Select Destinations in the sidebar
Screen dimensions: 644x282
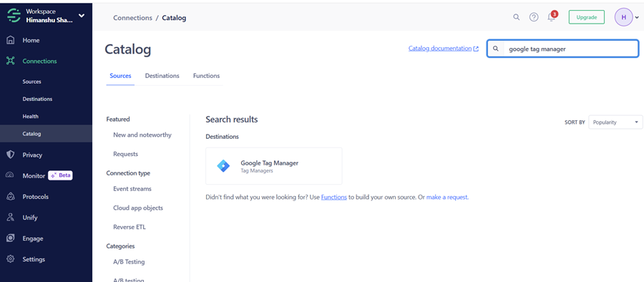pos(37,99)
